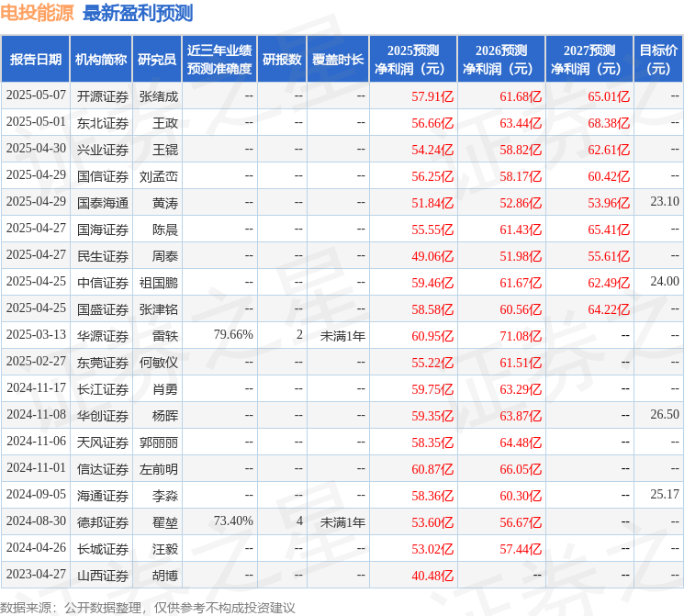Select the 2027预测净利润 column header
The height and width of the screenshot is (616, 684).
[x=589, y=60]
